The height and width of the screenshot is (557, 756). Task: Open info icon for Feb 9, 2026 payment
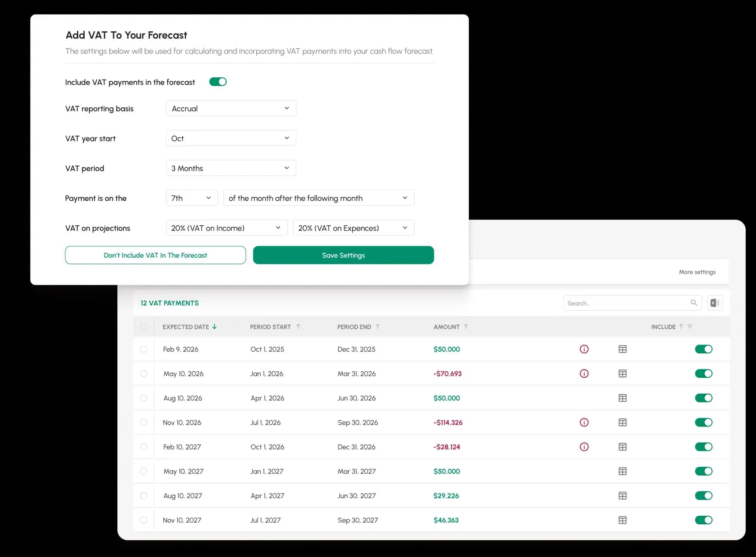coord(584,349)
